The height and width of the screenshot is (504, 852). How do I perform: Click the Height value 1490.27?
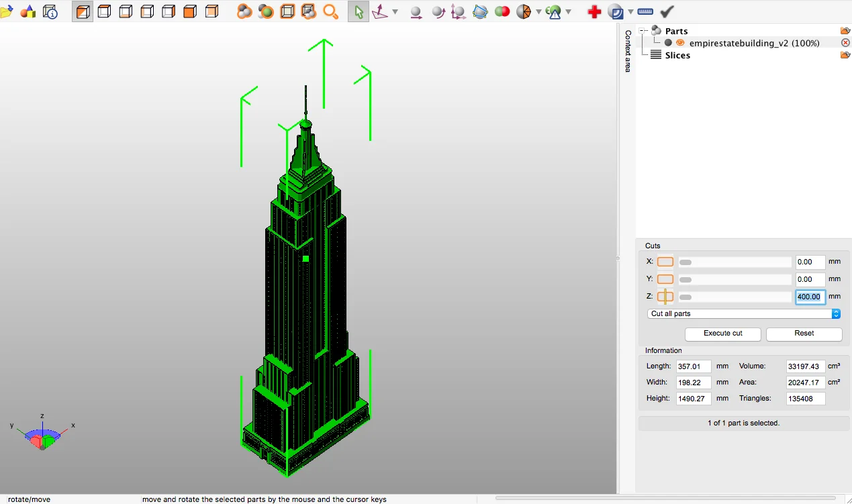point(694,399)
